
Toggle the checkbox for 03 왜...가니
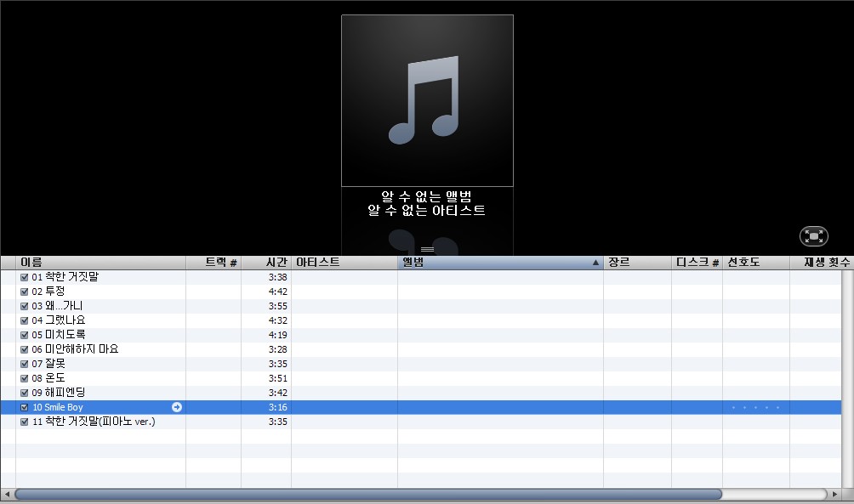pyautogui.click(x=24, y=306)
